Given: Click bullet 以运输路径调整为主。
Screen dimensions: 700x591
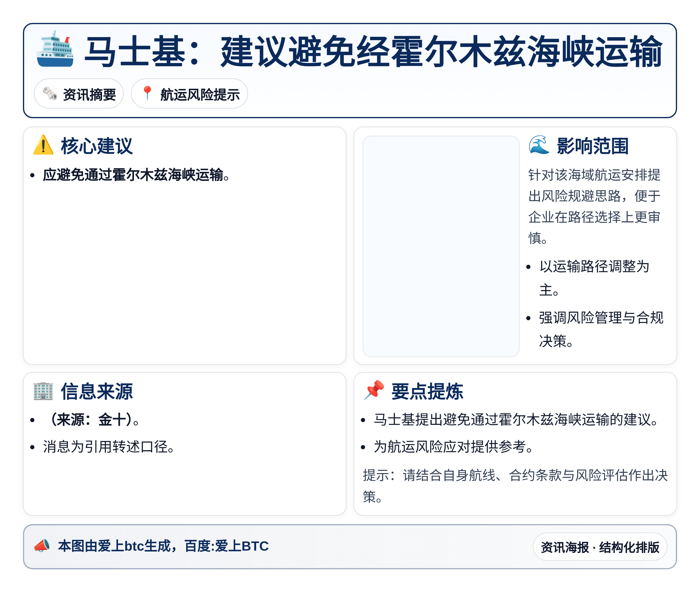Looking at the screenshot, I should (x=594, y=278).
